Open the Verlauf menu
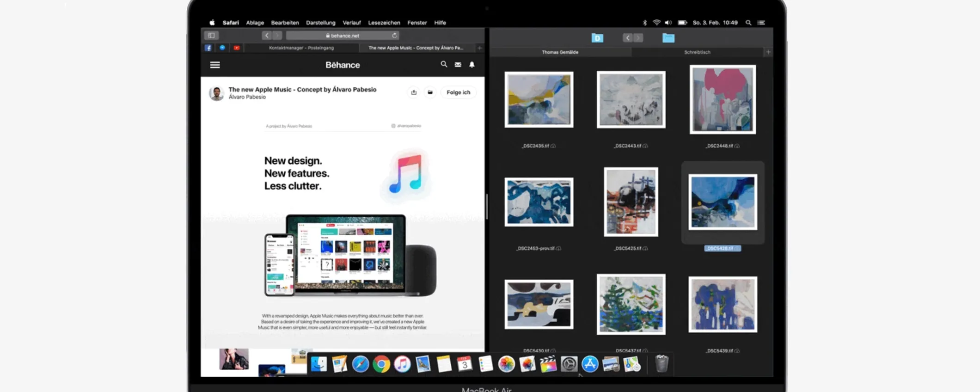 pos(352,23)
